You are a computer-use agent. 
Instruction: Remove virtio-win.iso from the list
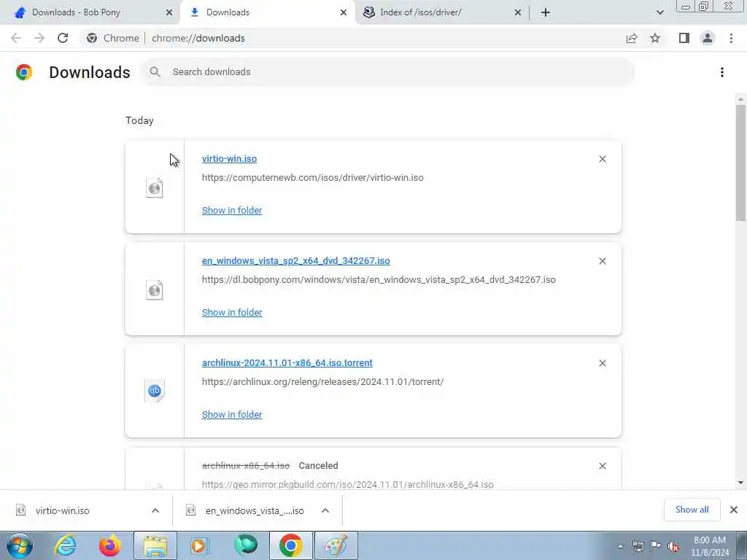pos(602,159)
